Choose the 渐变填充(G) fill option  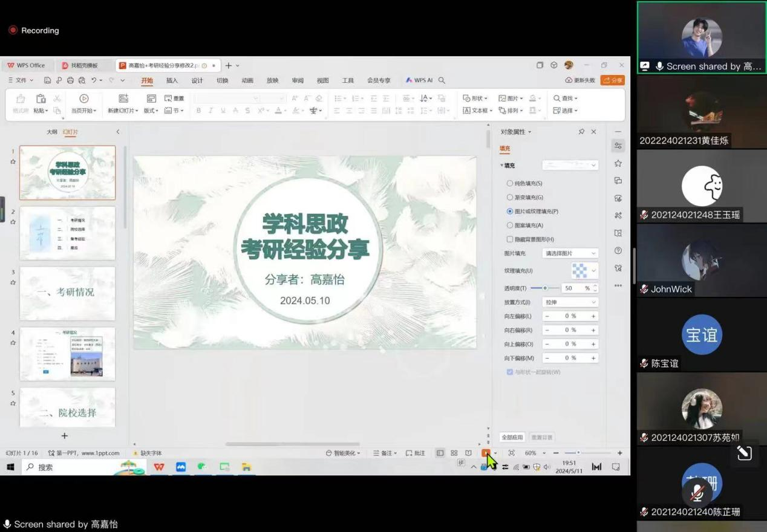(x=510, y=197)
